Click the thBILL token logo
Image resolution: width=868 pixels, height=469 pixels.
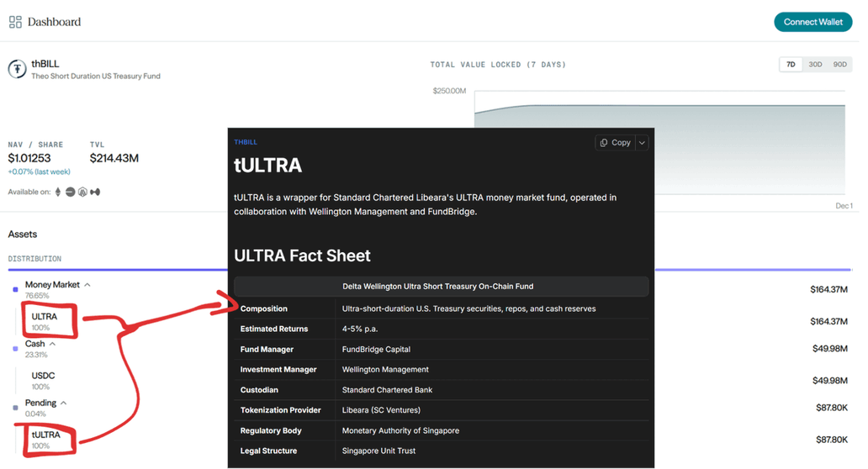click(x=17, y=70)
